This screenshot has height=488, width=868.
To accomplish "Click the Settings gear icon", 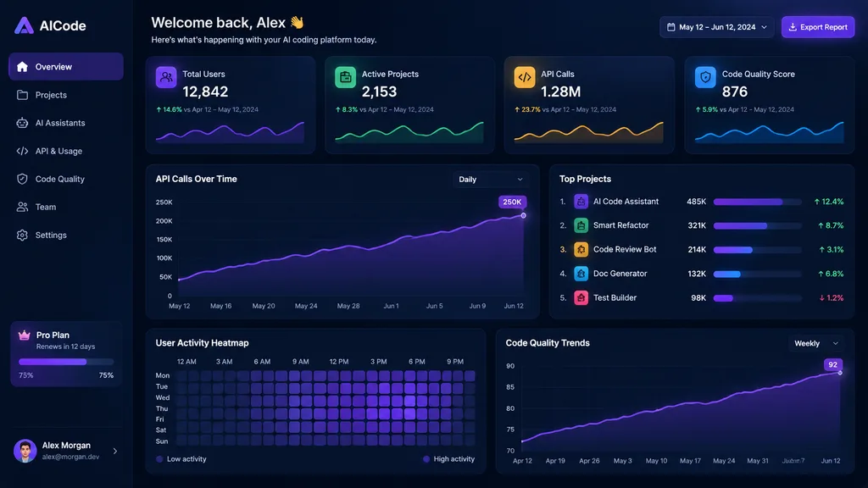I will pos(22,236).
